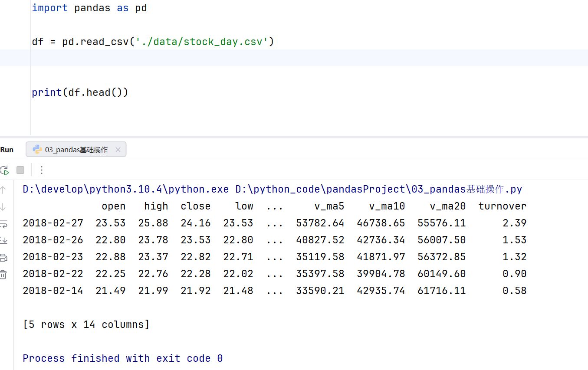Click the trash Clear All icon
The image size is (588, 370).
point(3,274)
